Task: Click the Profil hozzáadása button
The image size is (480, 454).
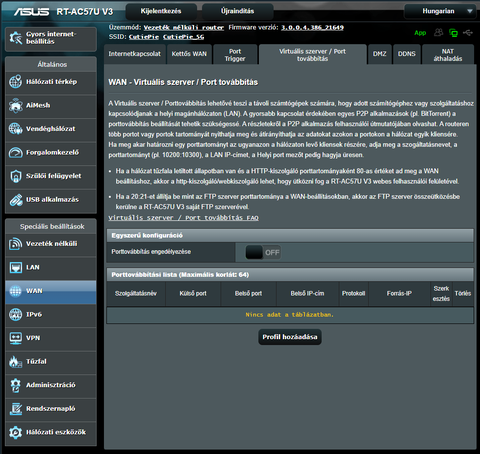Action: 290,337
